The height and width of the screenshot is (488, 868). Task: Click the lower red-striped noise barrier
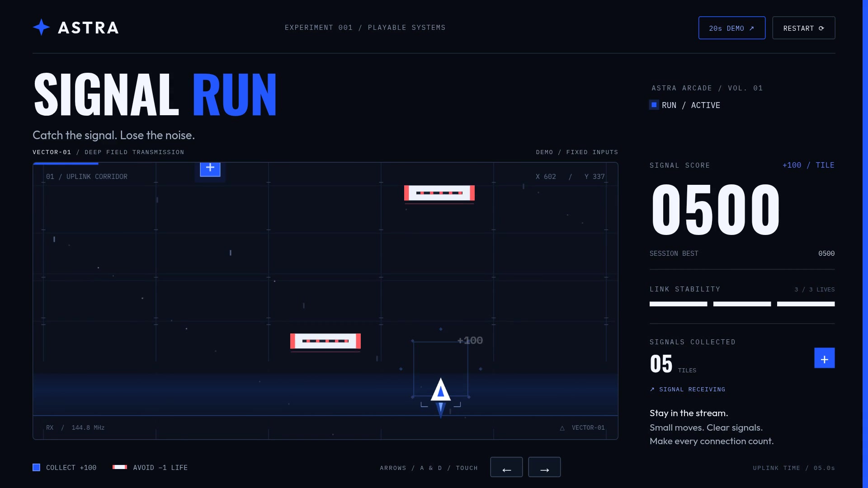click(x=325, y=341)
